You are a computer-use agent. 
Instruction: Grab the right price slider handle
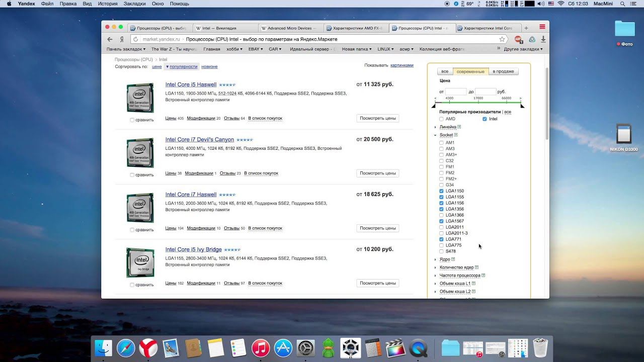click(522, 106)
